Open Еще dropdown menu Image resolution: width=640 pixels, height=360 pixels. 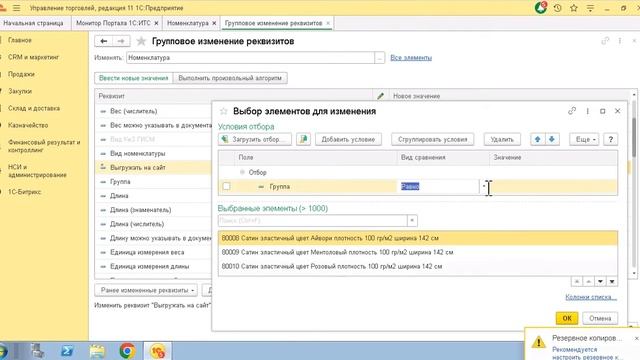(x=585, y=139)
